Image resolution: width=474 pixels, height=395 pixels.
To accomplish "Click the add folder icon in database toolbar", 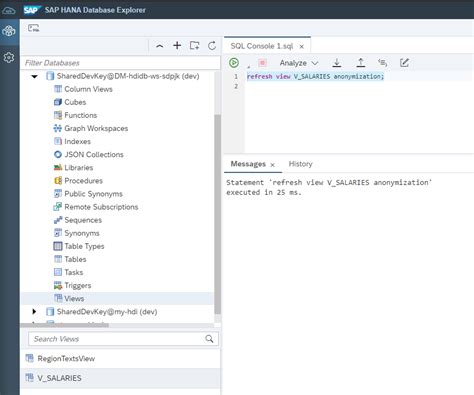I will pos(194,46).
